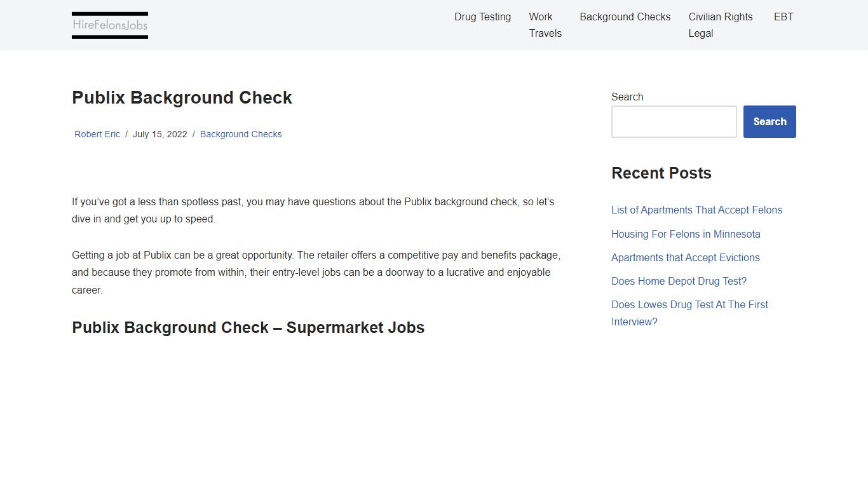Screen dimensions: 868x488
Task: Click the Supermarket Jobs subheading
Action: click(248, 328)
